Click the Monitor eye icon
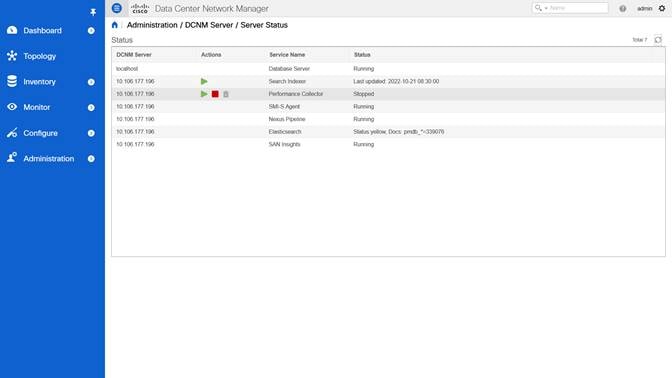This screenshot has width=672, height=378. coord(12,107)
